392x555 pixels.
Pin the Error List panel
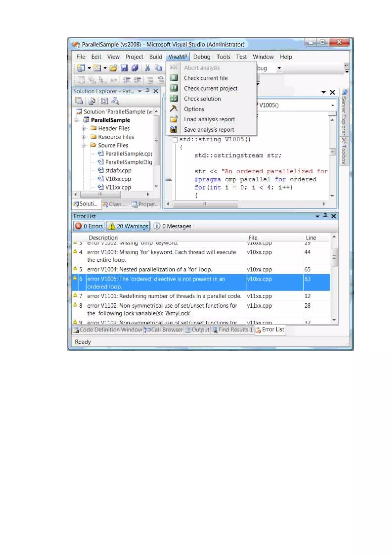(x=325, y=216)
